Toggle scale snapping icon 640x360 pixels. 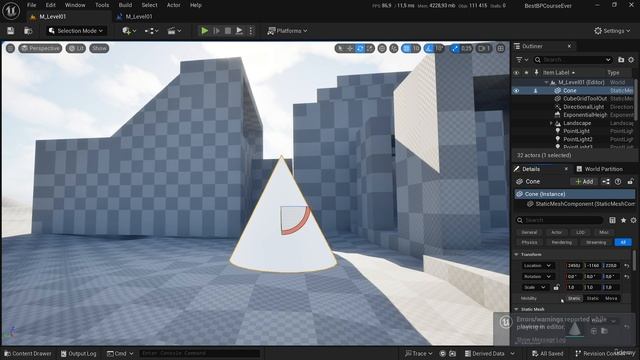(x=455, y=48)
